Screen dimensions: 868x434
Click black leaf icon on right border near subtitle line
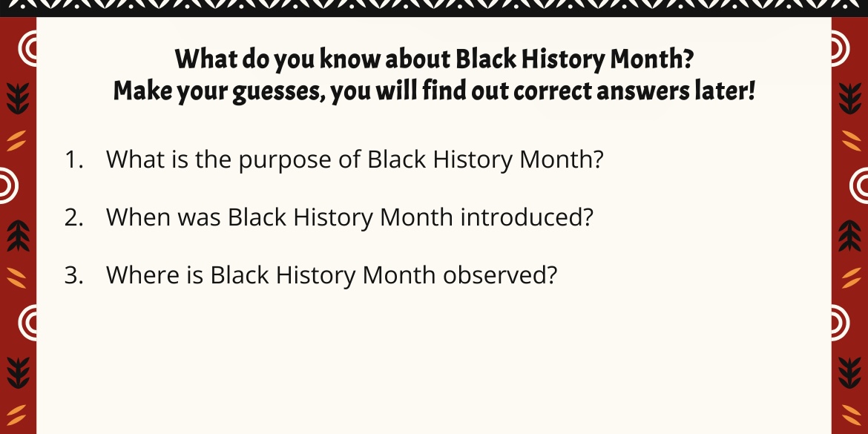pos(849,99)
